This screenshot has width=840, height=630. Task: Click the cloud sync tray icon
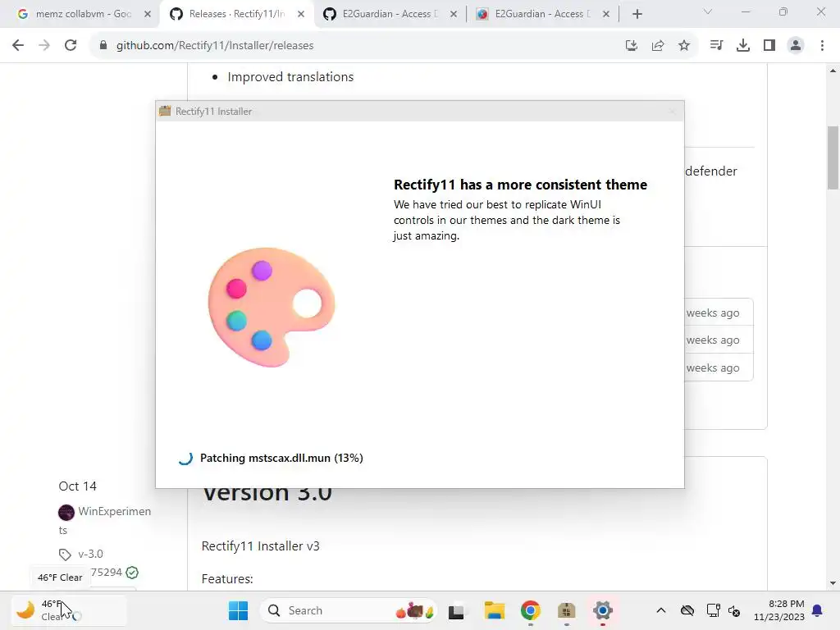pyautogui.click(x=687, y=610)
